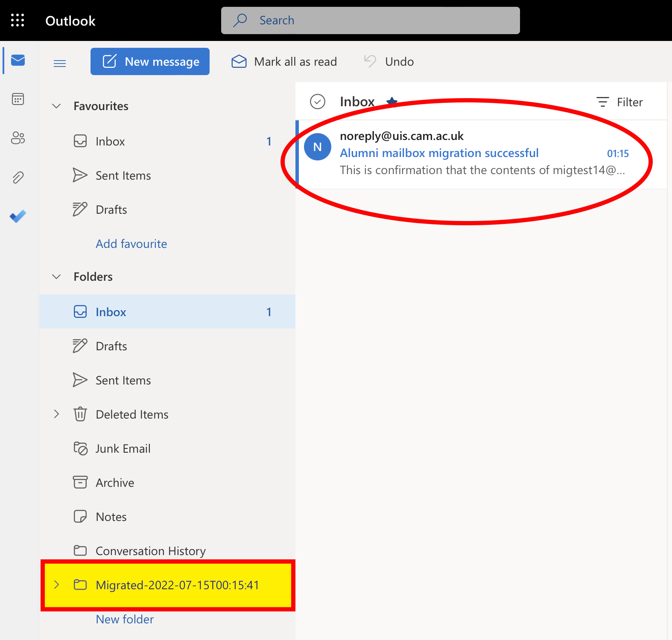This screenshot has width=672, height=640.
Task: Click the Add favourite link
Action: [x=131, y=244]
